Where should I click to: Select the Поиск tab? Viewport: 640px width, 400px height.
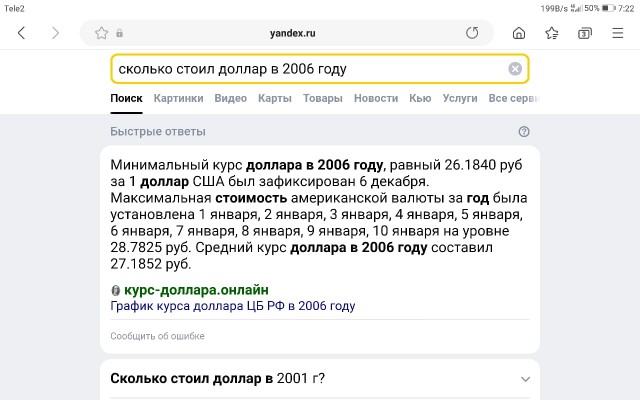[127, 98]
